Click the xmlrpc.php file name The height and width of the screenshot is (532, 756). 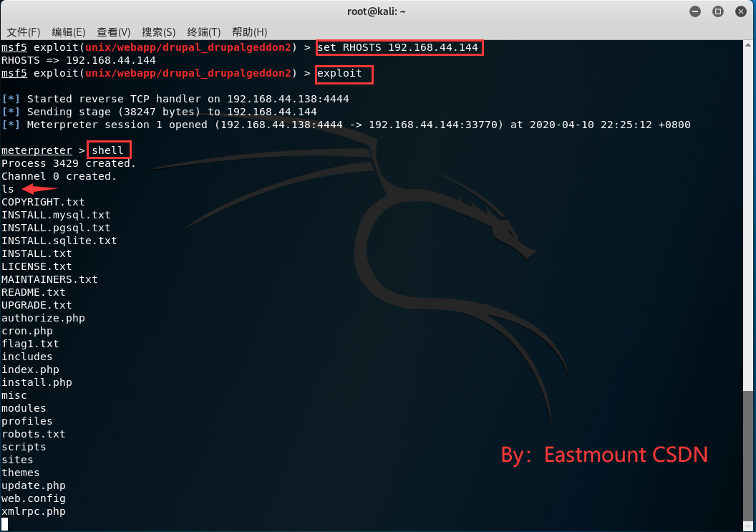coord(33,512)
